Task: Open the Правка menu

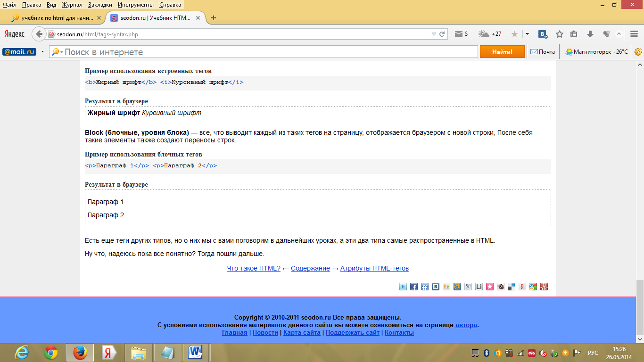Action: pyautogui.click(x=32, y=5)
